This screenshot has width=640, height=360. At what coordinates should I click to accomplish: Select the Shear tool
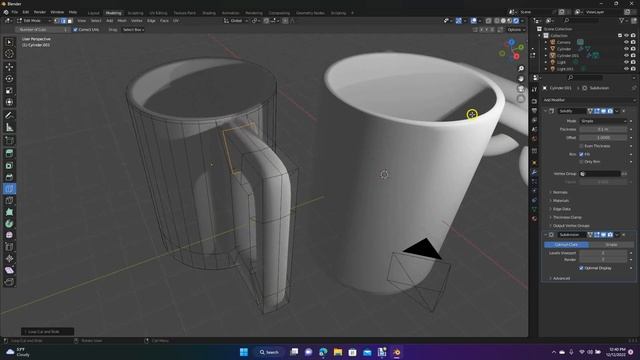pos(9,270)
